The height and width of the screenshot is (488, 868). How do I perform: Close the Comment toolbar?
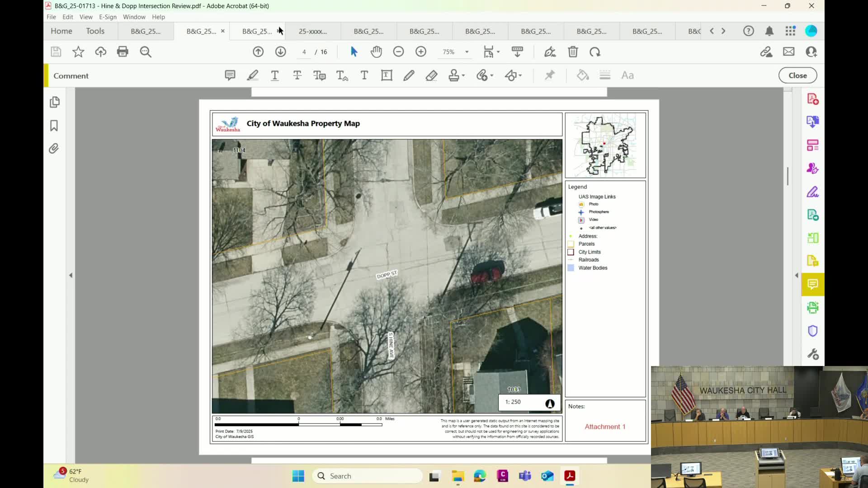click(797, 75)
